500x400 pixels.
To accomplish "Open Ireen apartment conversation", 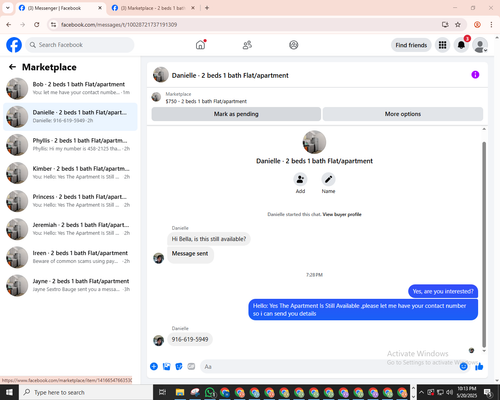I will (70, 257).
